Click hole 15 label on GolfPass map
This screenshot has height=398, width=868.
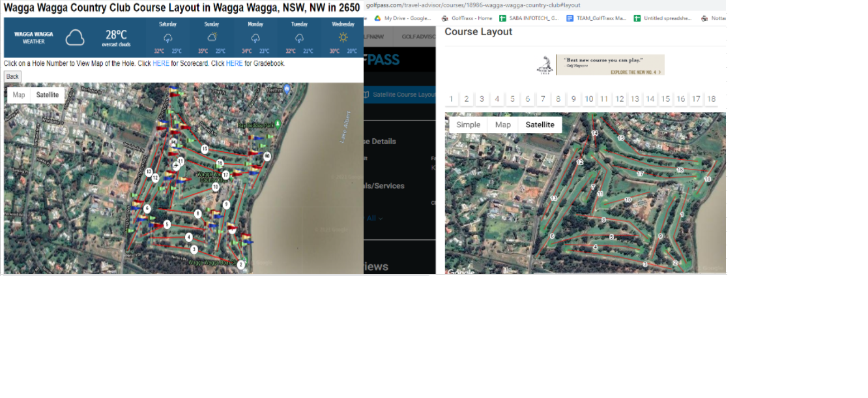[x=621, y=138]
